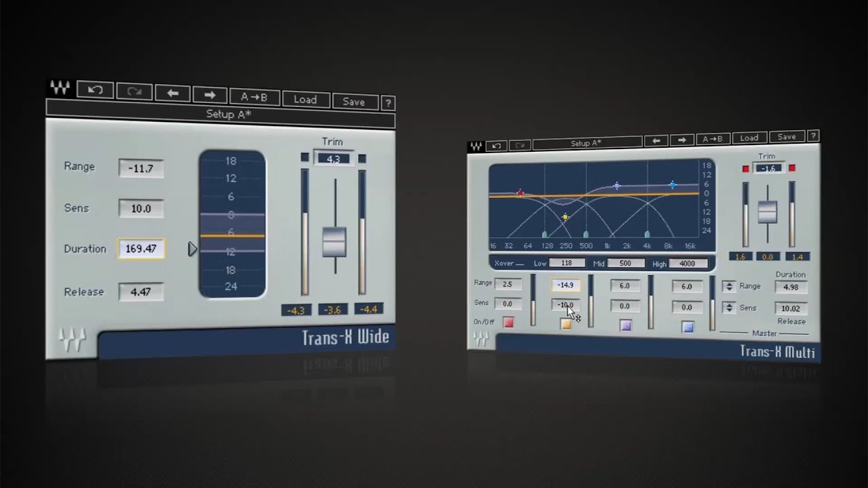Select Range value -11.7 in Trans-X Wide
868x488 pixels.
[141, 168]
